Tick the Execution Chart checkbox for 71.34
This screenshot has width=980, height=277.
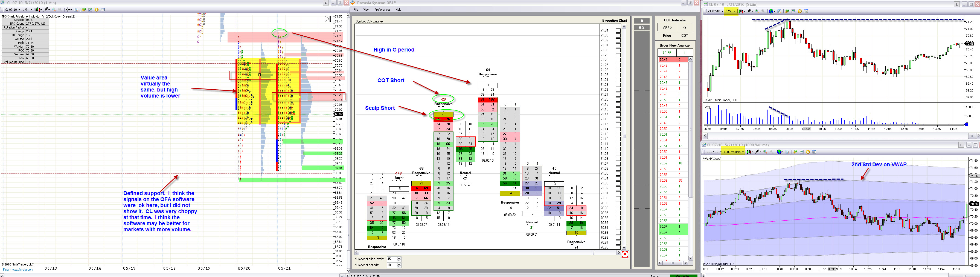coord(618,30)
